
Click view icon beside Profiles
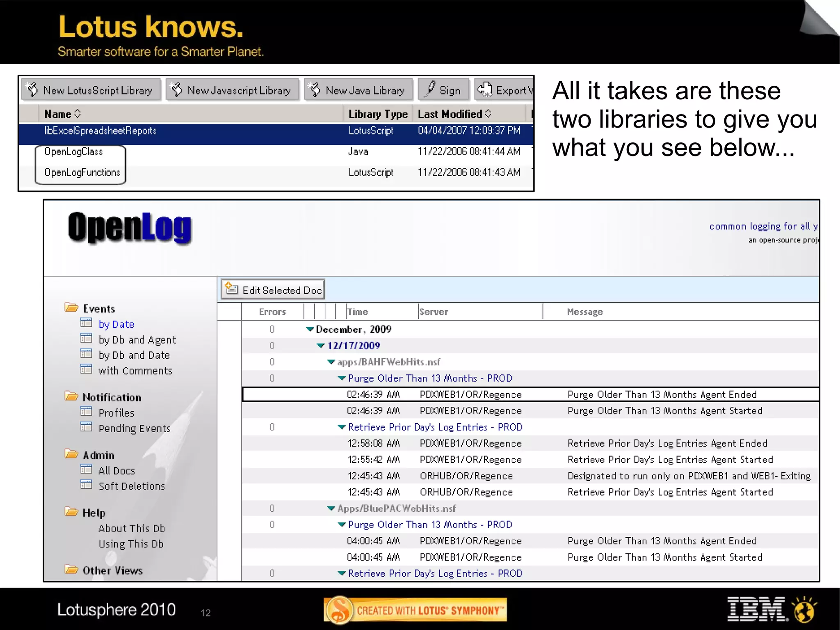(x=86, y=412)
